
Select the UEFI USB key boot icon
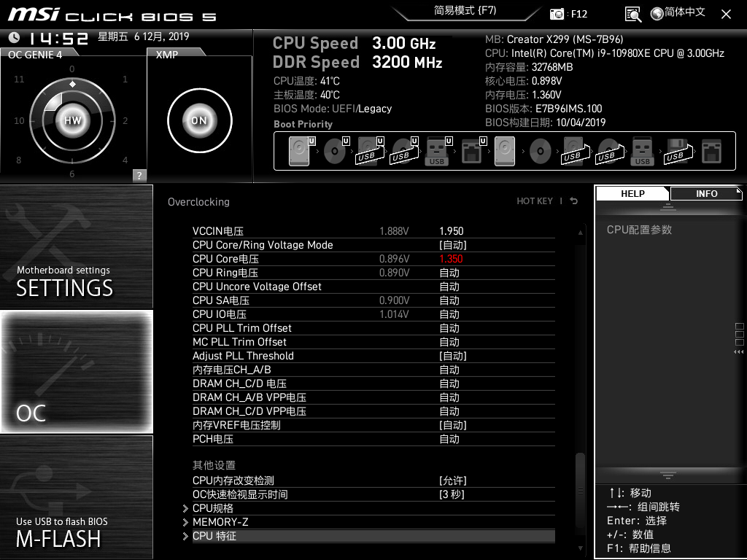click(x=438, y=152)
